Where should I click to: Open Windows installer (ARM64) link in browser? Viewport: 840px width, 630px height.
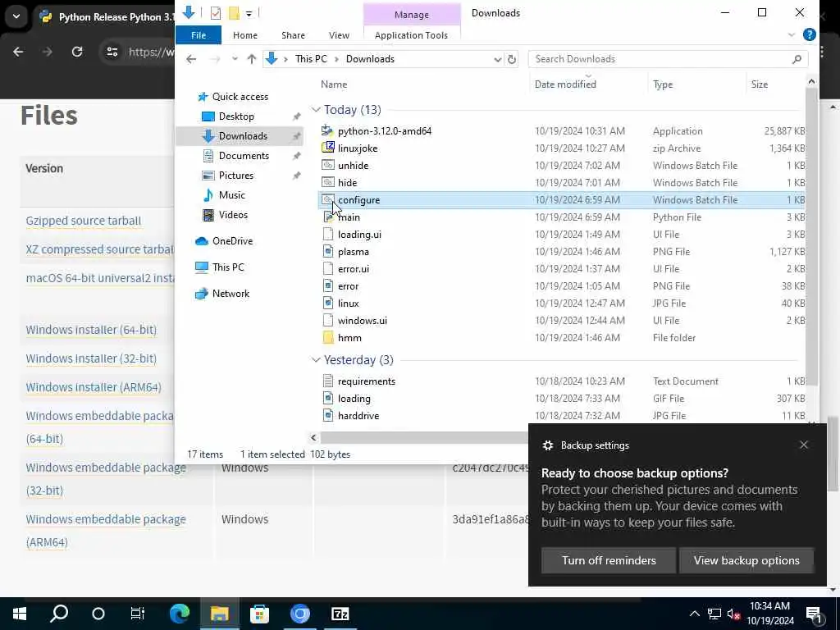pyautogui.click(x=94, y=387)
